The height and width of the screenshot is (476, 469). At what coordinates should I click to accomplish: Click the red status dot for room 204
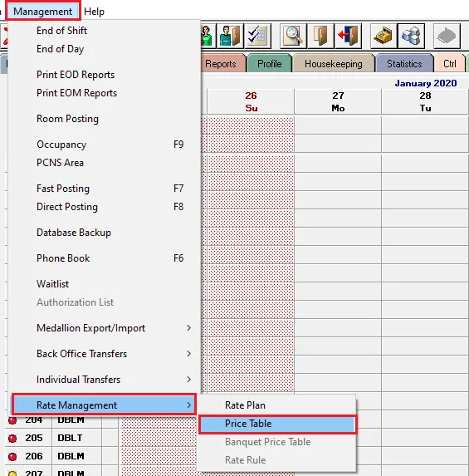click(12, 420)
